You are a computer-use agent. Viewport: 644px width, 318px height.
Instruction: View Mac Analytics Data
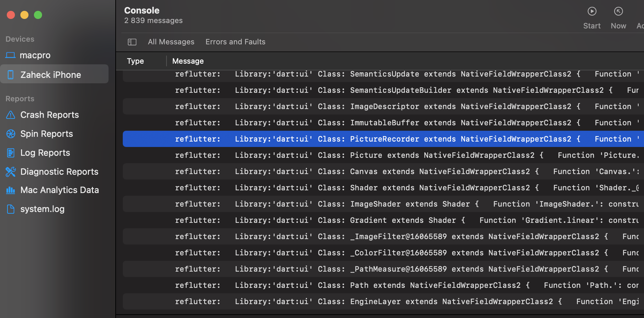click(60, 190)
